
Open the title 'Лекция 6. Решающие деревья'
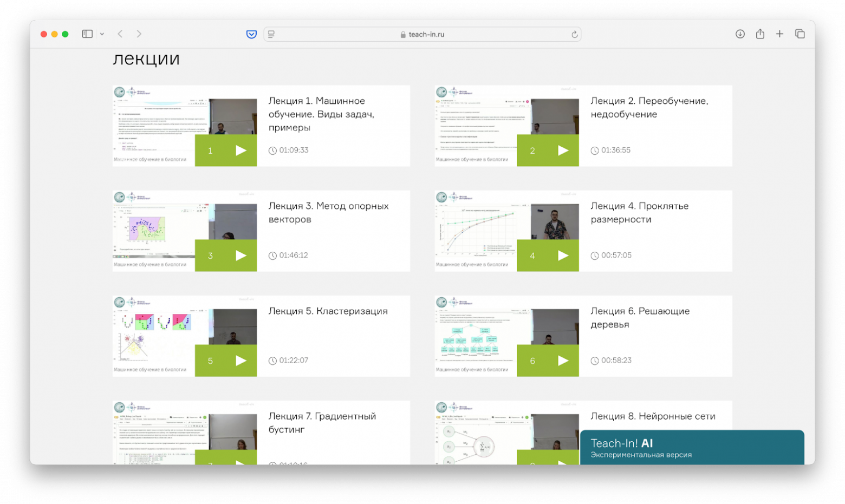[x=640, y=318]
